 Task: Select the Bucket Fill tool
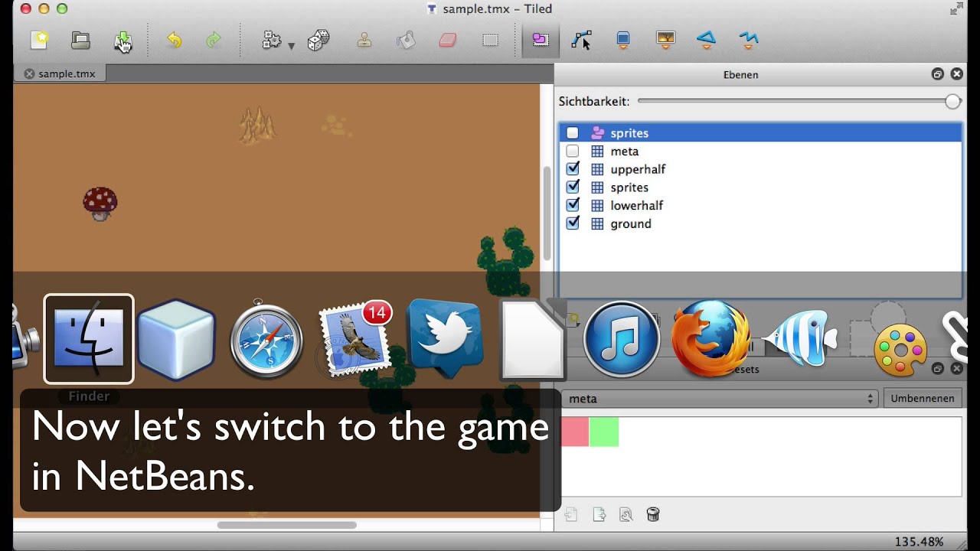(x=406, y=40)
